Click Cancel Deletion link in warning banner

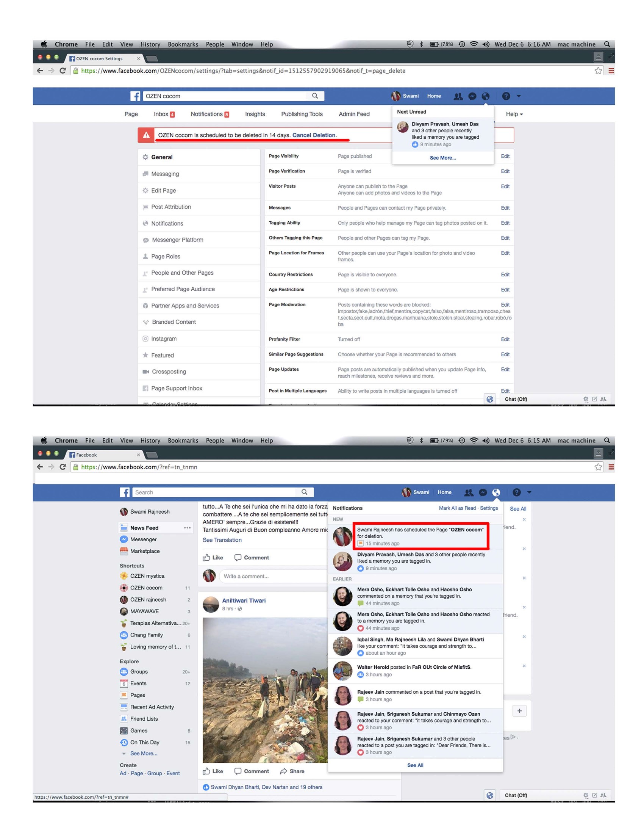pyautogui.click(x=314, y=135)
